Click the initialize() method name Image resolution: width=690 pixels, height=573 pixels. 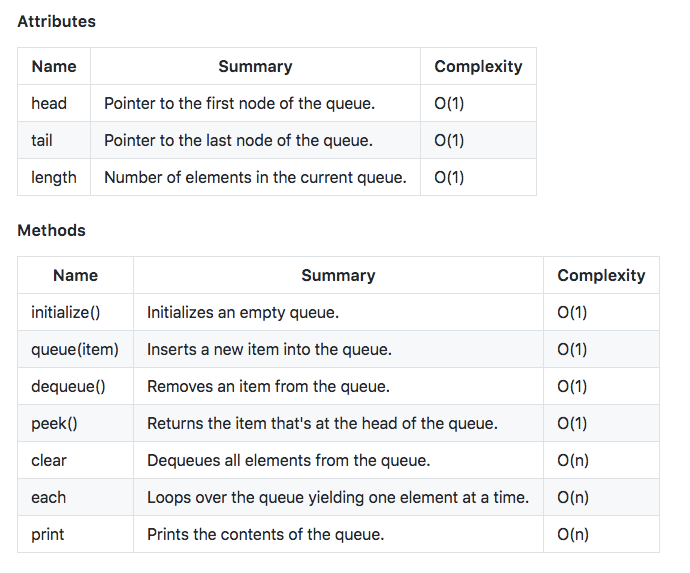coord(66,312)
